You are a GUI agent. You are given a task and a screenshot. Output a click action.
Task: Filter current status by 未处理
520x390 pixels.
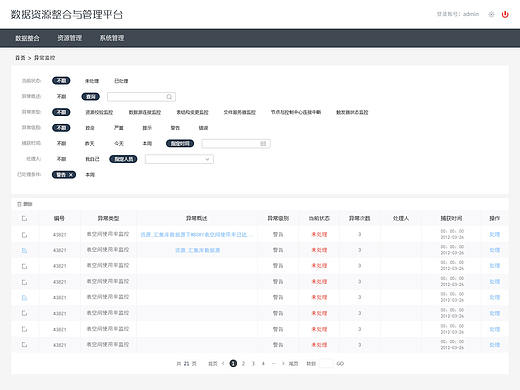92,81
